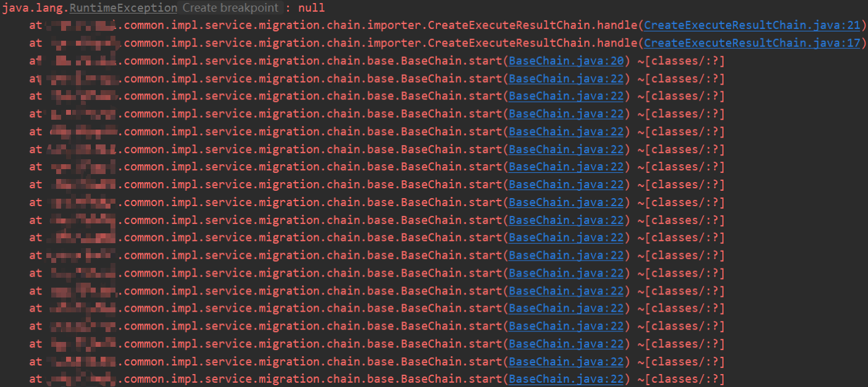
Task: Open the first BaseChain.java:22 link
Action: [567, 79]
